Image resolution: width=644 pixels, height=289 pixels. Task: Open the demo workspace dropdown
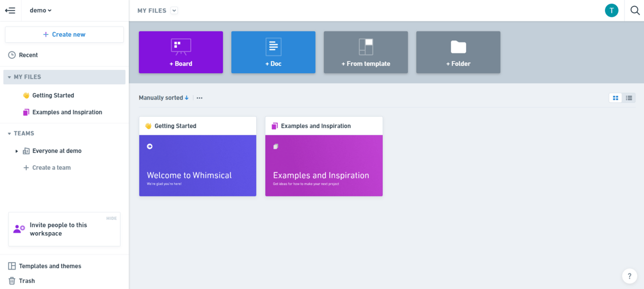(40, 10)
